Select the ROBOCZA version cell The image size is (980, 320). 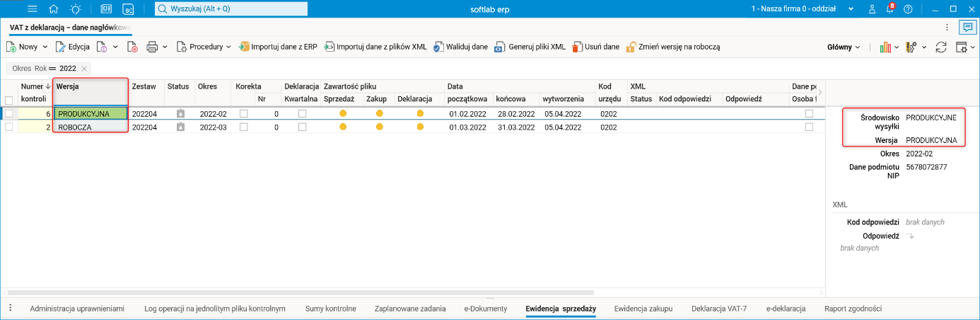[91, 127]
